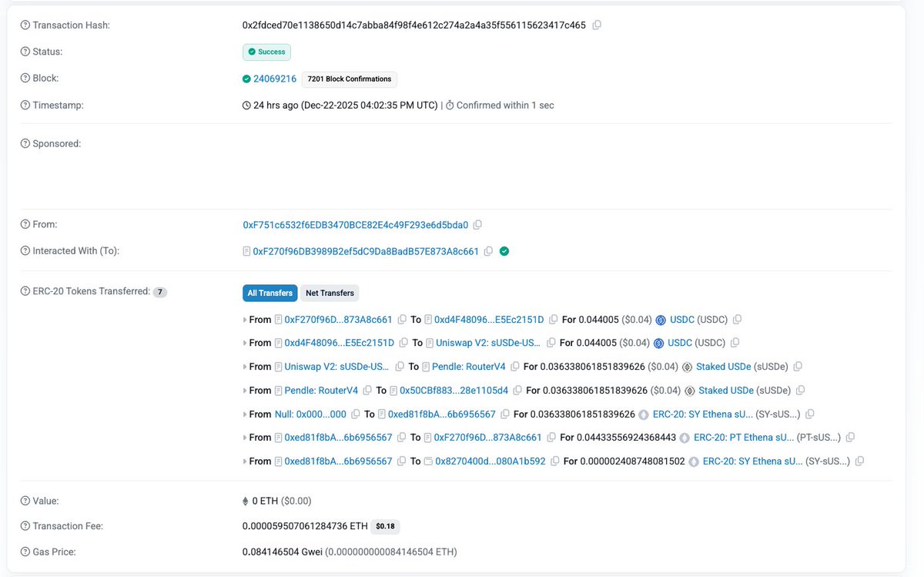Click help icon beside Sponsored label
This screenshot has height=577, width=924.
(x=25, y=144)
